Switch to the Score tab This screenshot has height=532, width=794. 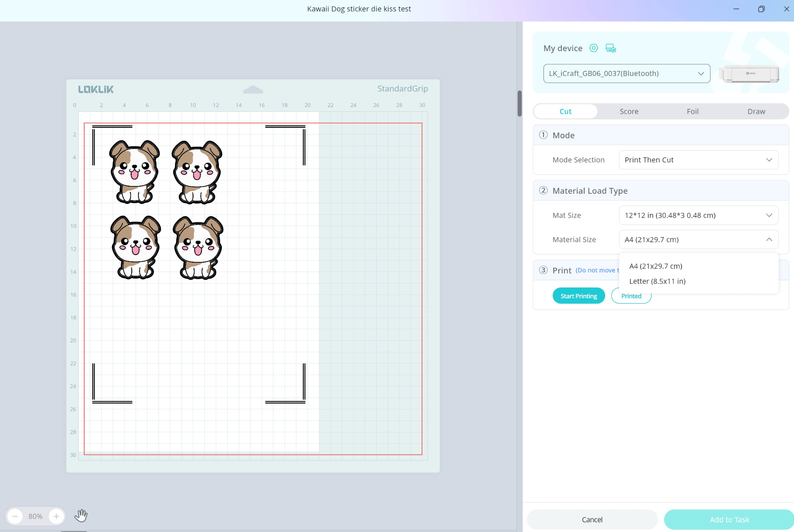tap(629, 112)
